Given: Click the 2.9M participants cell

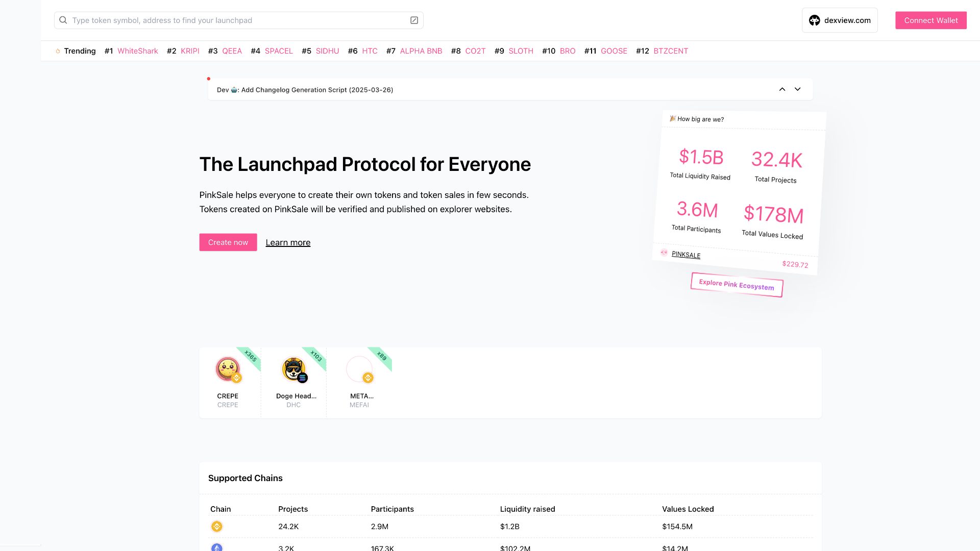Looking at the screenshot, I should 380,527.
